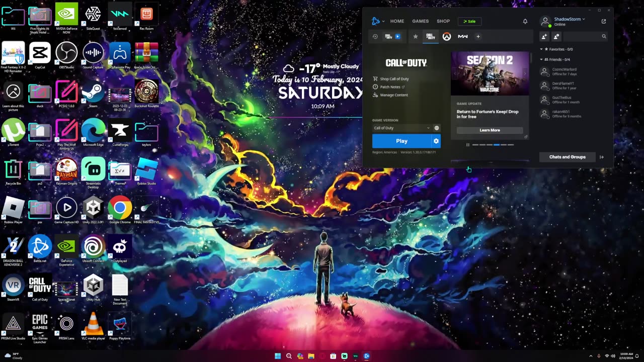Click the Season 2 Warzone banner

490,73
